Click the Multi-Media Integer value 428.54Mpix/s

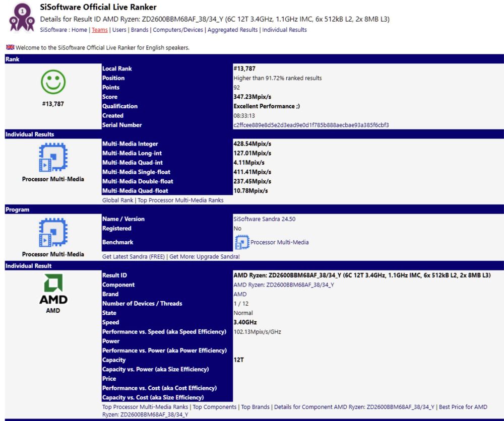click(x=253, y=144)
